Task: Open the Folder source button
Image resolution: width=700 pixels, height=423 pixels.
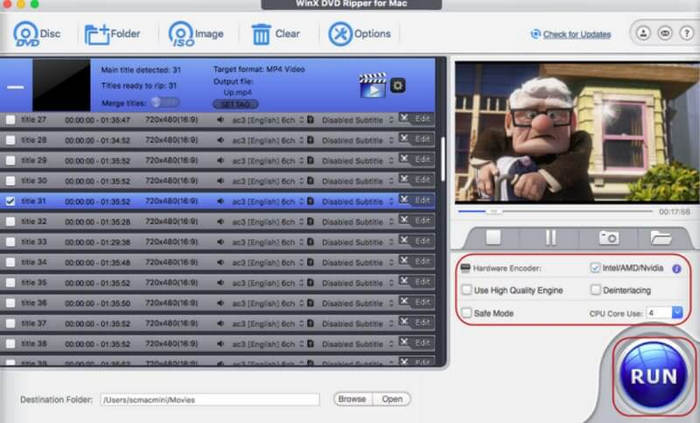Action: (112, 34)
